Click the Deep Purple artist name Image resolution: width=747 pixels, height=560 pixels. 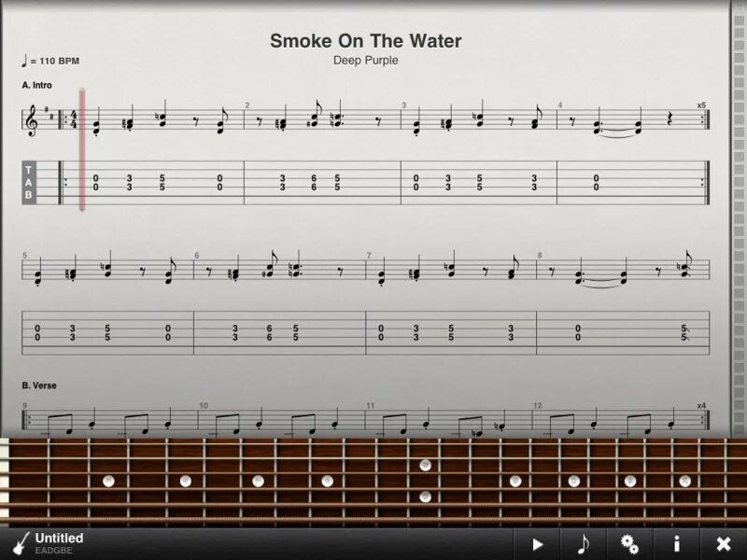(x=365, y=61)
